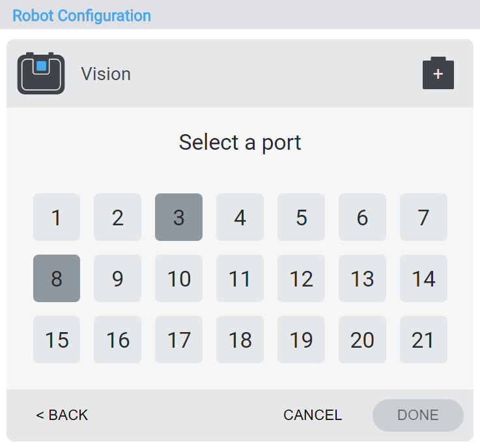Click the add device battery icon
This screenshot has height=448, width=480.
[x=438, y=74]
